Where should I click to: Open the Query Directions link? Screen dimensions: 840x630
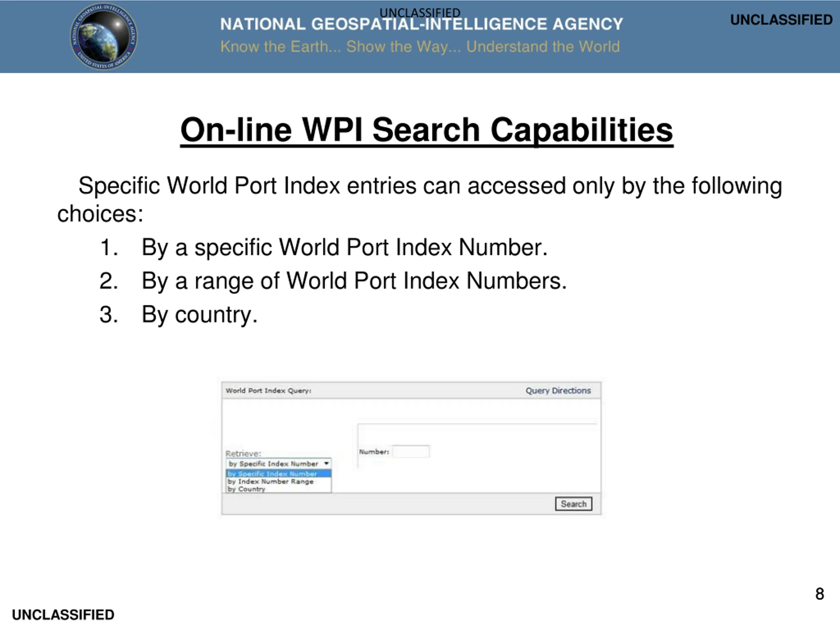[x=558, y=390]
